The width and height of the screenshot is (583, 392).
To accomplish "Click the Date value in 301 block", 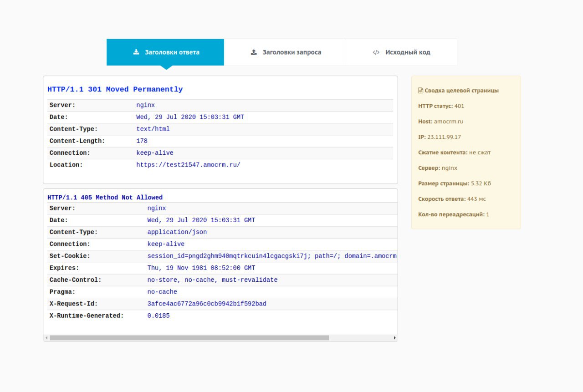I will click(190, 117).
